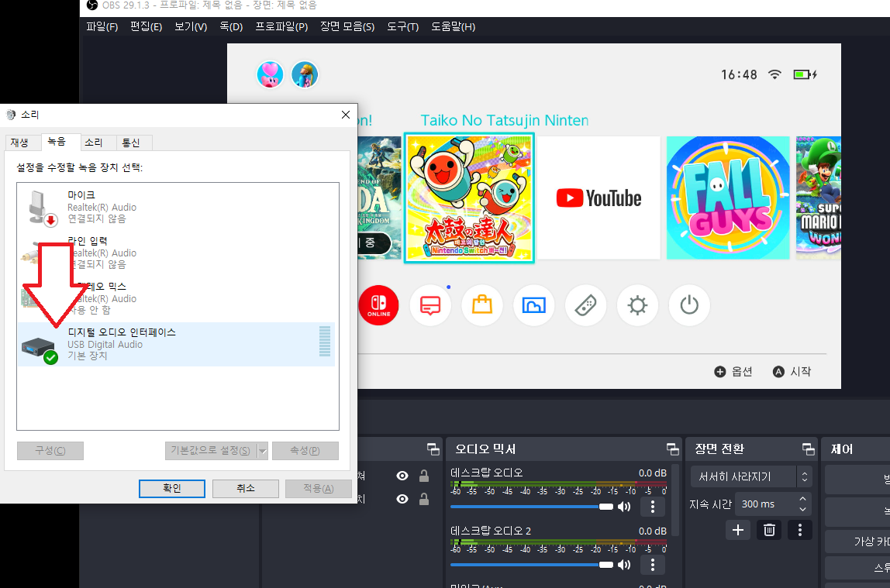Open the 편집(E) menu in OBS

[146, 26]
